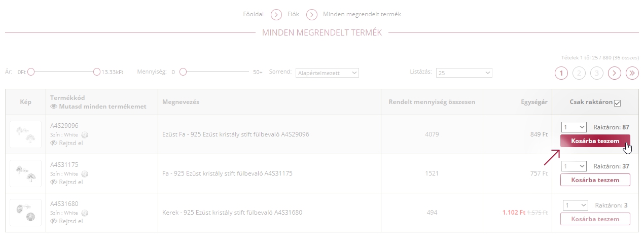Add A4S31175 to cart with Kosárba teszem
The height and width of the screenshot is (242, 644).
(595, 180)
